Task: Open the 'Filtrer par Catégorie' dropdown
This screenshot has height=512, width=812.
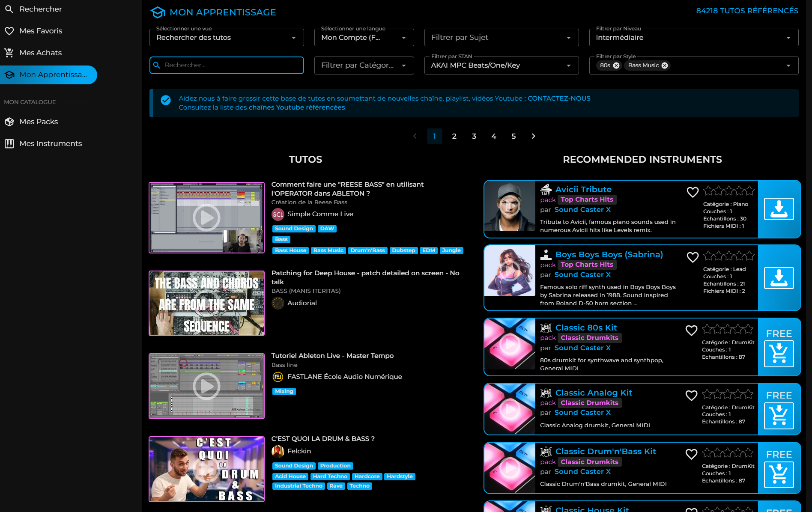Action: point(364,65)
